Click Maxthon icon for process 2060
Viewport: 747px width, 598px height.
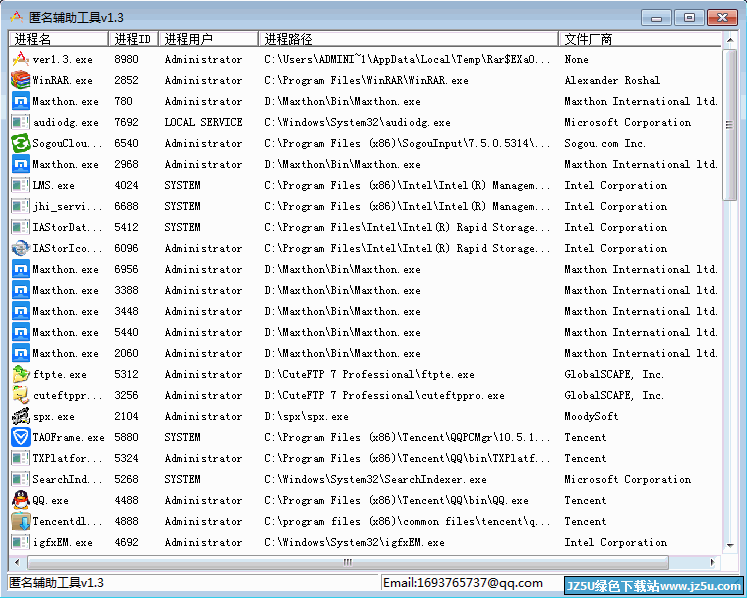pos(20,353)
